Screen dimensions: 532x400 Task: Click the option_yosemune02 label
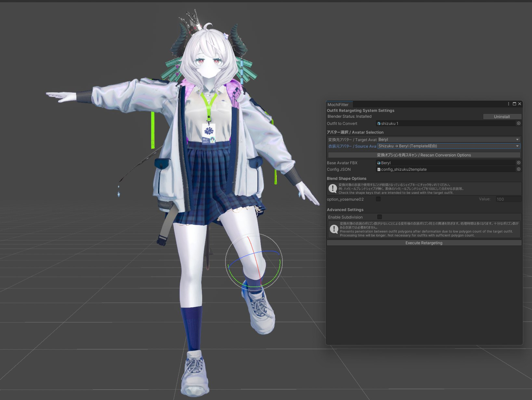click(345, 199)
